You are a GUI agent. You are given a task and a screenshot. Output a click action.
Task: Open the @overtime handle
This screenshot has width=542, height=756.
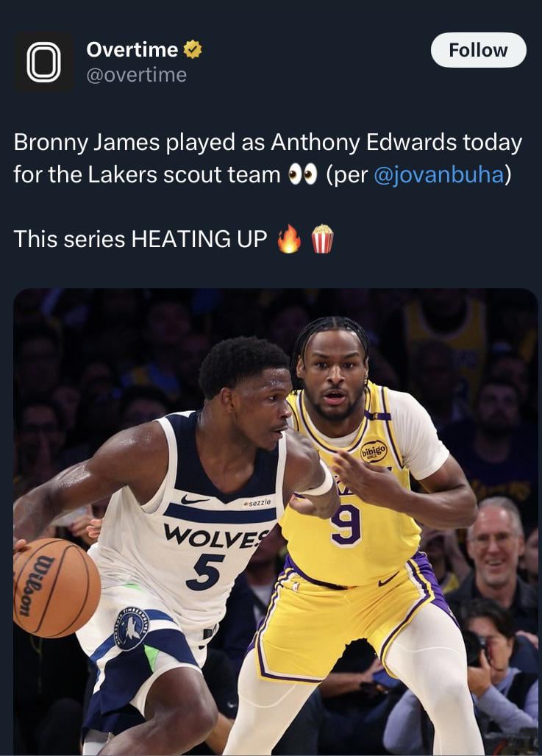click(137, 75)
